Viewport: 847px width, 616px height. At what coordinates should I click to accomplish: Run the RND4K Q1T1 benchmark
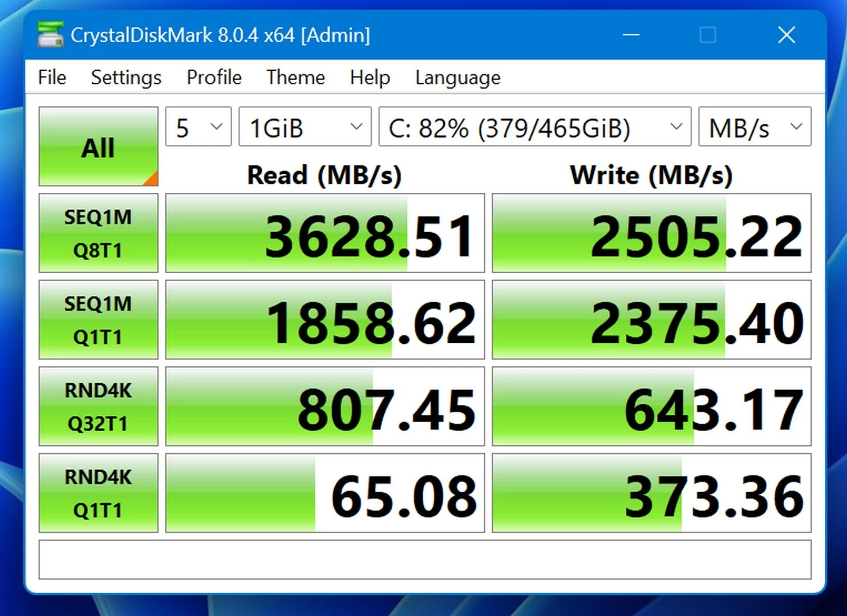(98, 493)
